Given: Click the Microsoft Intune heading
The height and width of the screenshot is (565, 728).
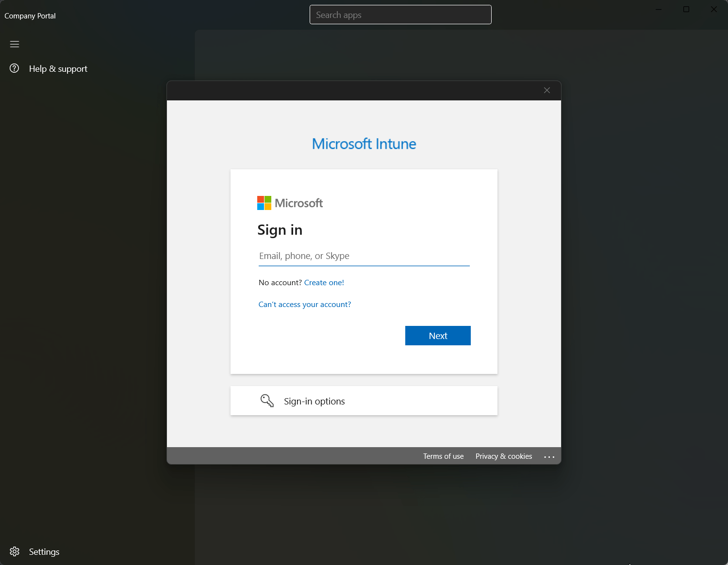Looking at the screenshot, I should pyautogui.click(x=364, y=144).
